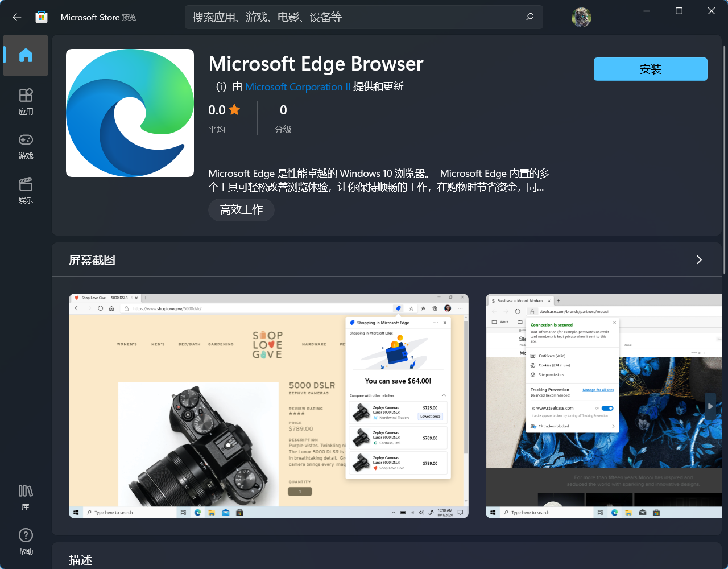Open the Microsoft Corporation II publisher link
728x569 pixels.
pos(297,86)
